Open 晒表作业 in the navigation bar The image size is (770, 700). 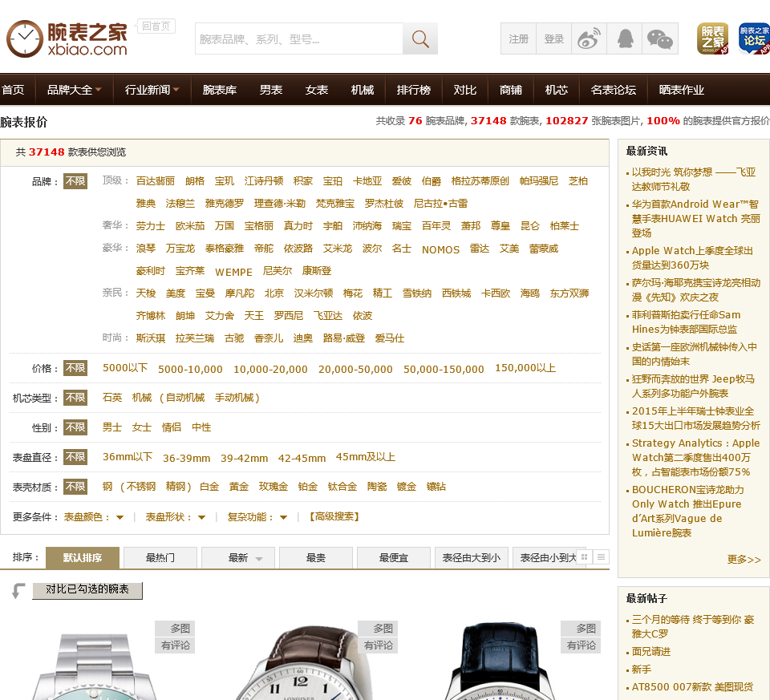(682, 90)
